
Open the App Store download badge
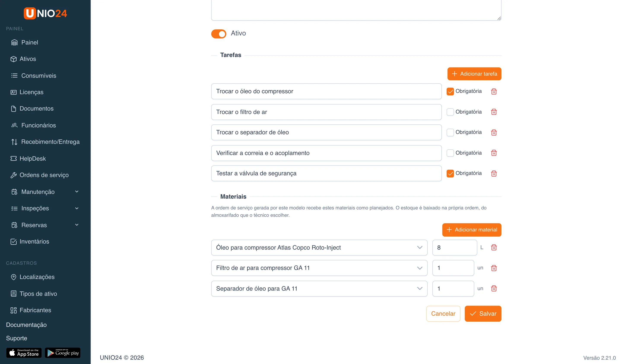pyautogui.click(x=24, y=353)
